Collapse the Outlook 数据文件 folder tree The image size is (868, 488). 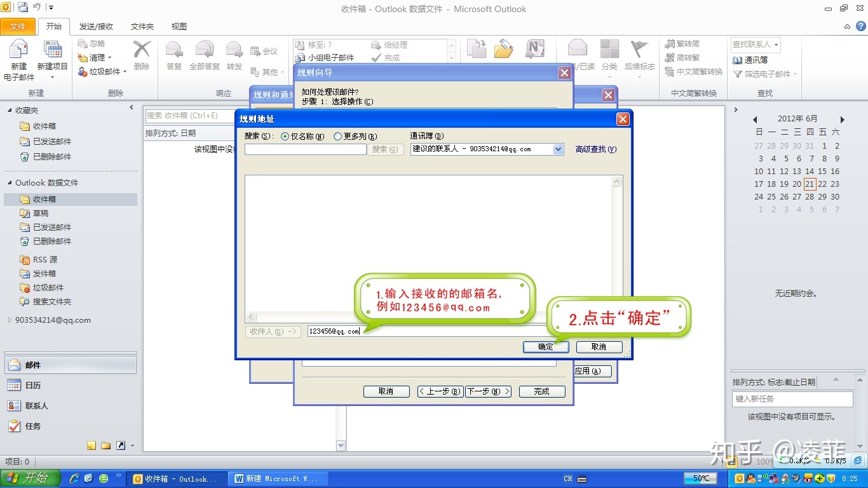(x=10, y=183)
